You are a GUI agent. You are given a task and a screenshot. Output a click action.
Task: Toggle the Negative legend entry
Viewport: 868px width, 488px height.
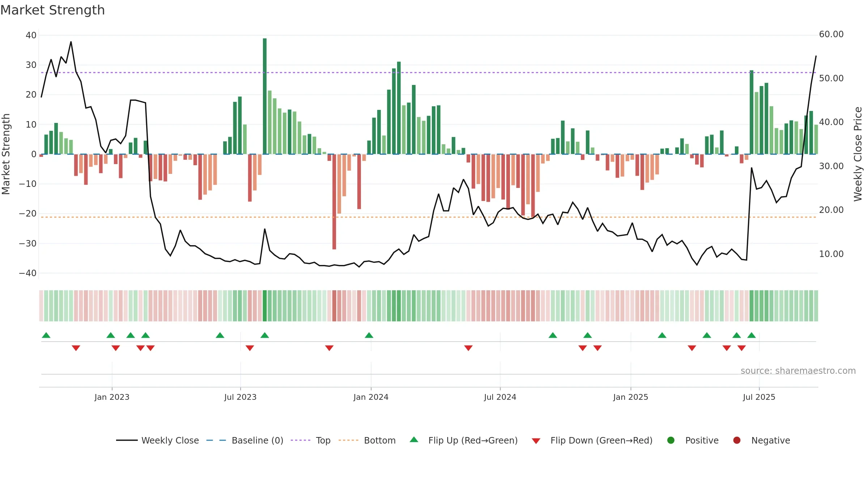(x=761, y=440)
